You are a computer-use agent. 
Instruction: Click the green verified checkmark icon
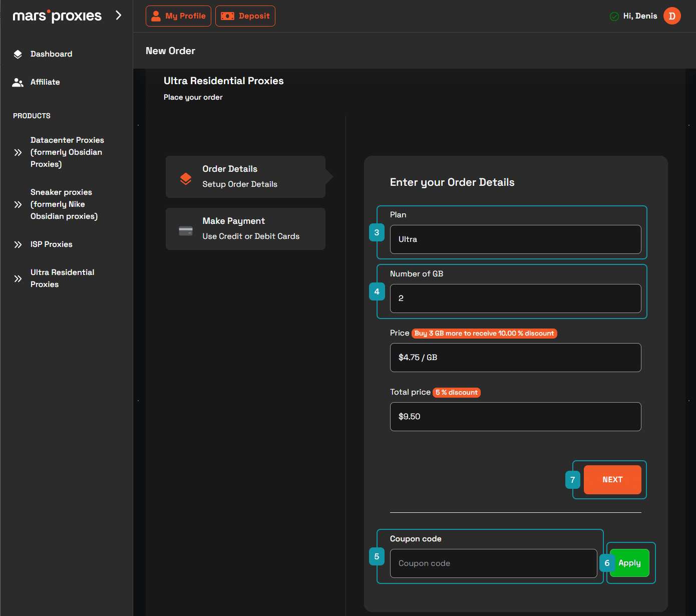coord(614,17)
